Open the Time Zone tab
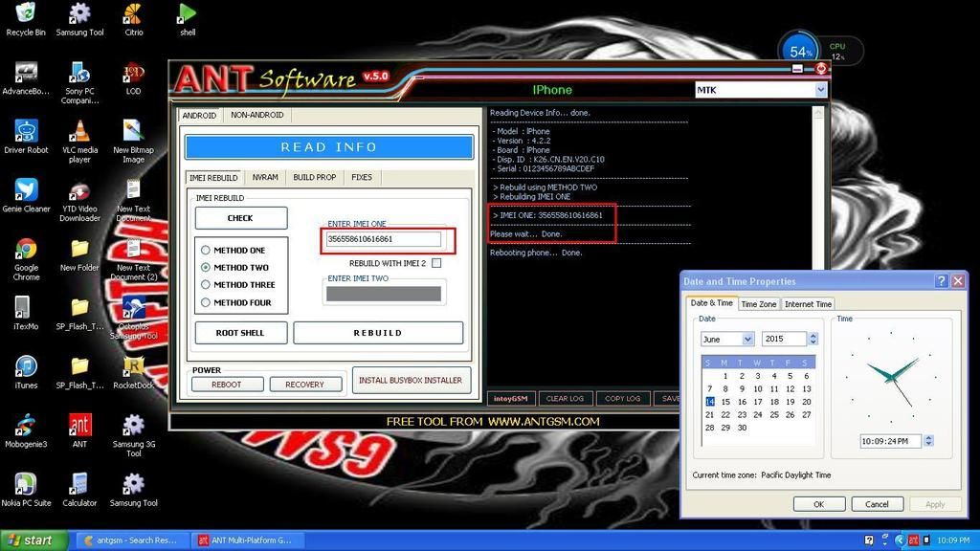 tap(759, 304)
